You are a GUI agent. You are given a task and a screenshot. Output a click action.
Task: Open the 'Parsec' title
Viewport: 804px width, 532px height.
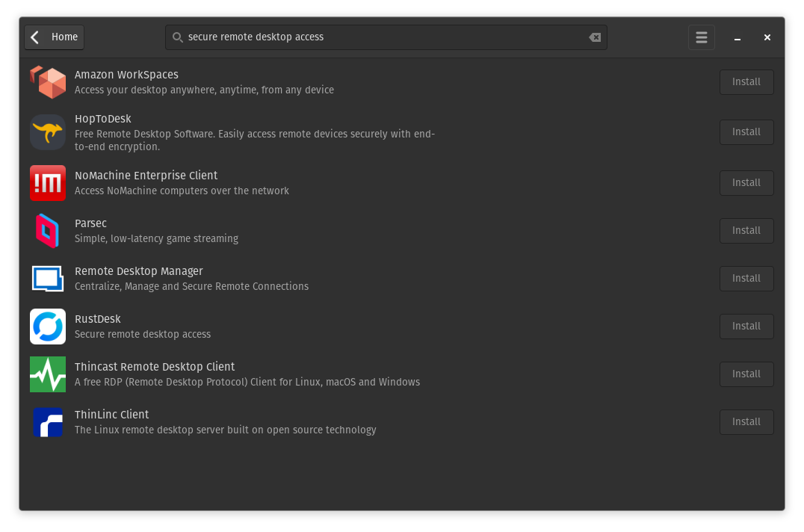pyautogui.click(x=90, y=223)
